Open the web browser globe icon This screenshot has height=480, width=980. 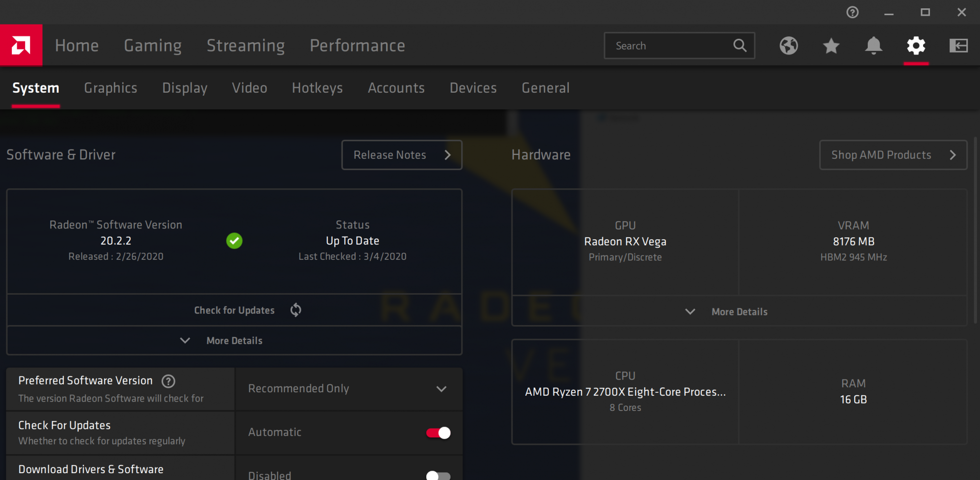788,46
